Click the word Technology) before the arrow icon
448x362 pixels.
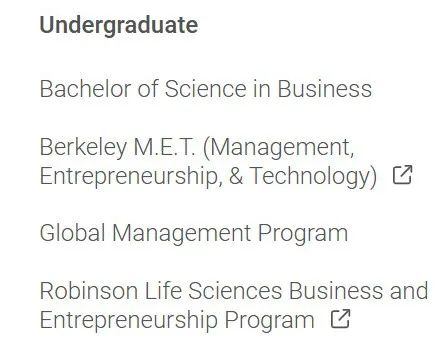tap(314, 176)
